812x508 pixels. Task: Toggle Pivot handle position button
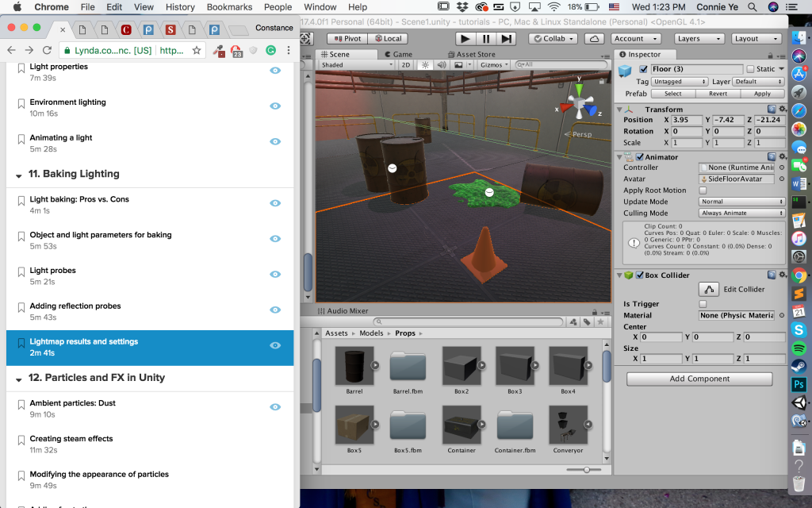347,38
